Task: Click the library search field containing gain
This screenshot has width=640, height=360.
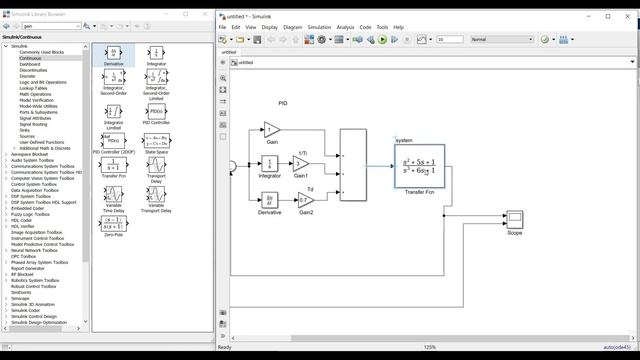Action: [x=51, y=26]
